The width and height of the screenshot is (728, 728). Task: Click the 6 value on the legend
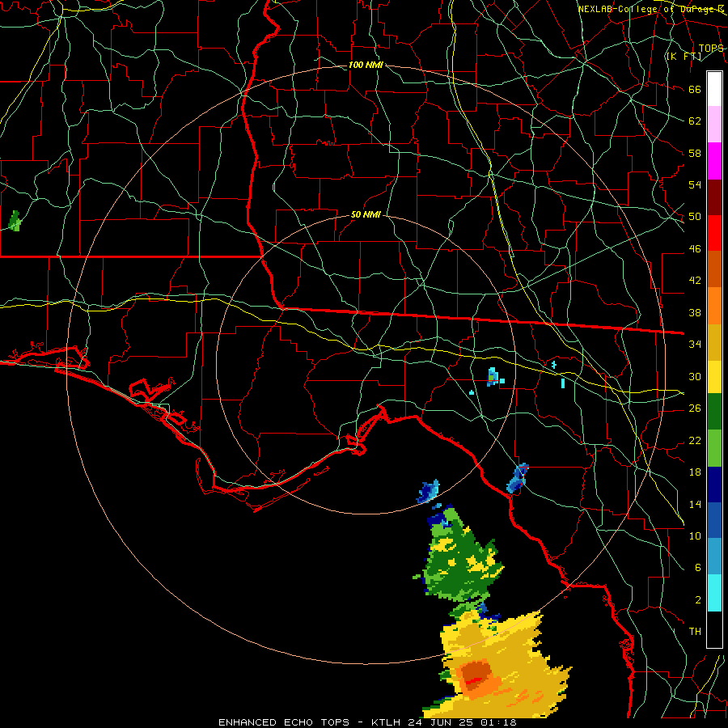click(x=697, y=568)
